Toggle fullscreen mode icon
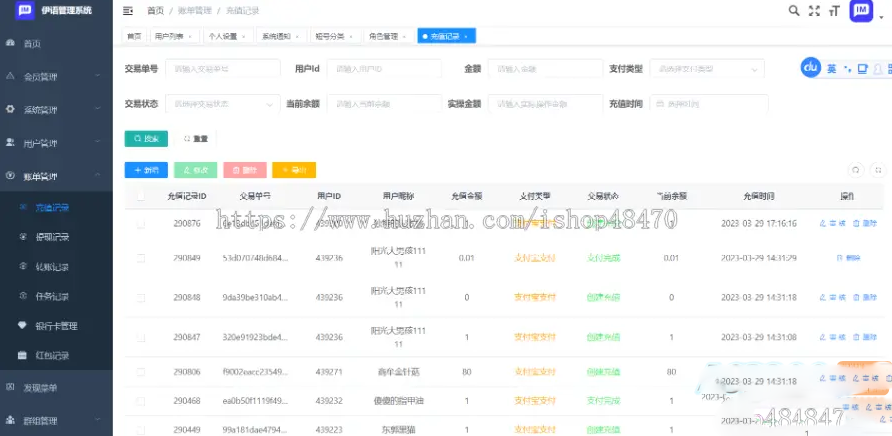The width and height of the screenshot is (892, 436). click(x=814, y=11)
